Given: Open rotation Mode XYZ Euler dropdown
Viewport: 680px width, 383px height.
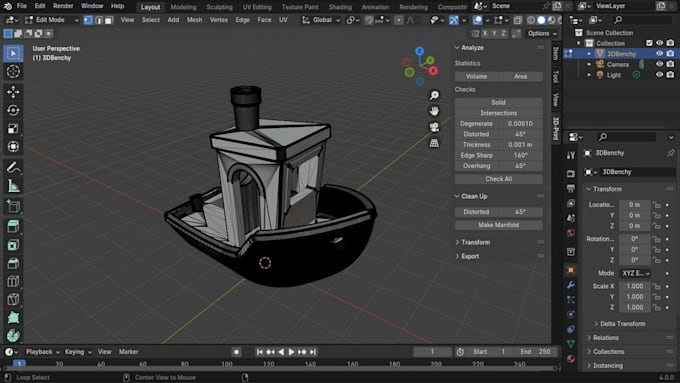Looking at the screenshot, I should (x=636, y=273).
